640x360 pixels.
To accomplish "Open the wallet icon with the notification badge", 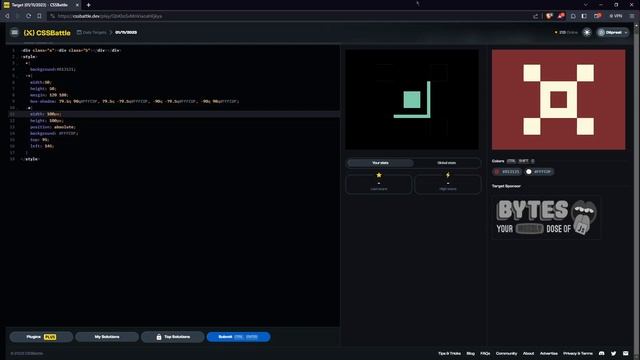I will 598,16.
